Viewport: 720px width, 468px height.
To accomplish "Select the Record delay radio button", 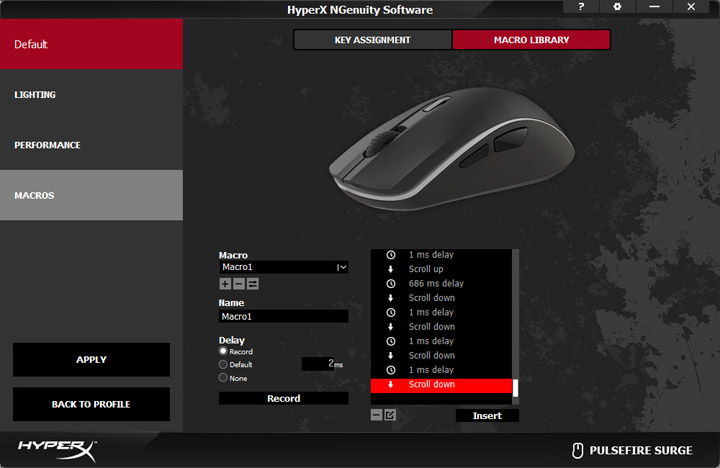I will 223,351.
